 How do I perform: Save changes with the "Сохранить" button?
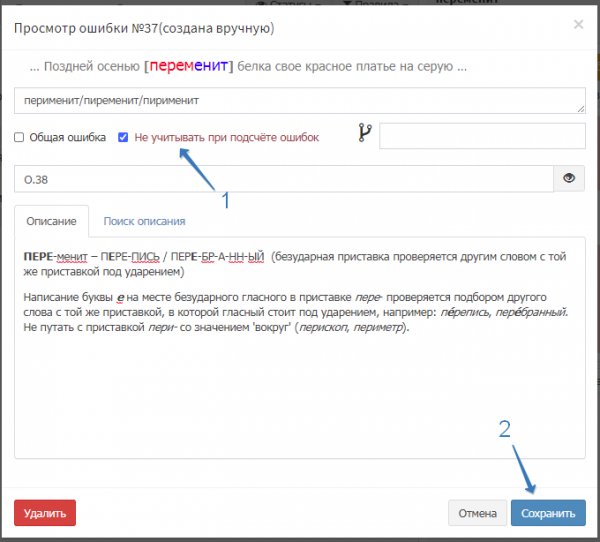(x=548, y=513)
